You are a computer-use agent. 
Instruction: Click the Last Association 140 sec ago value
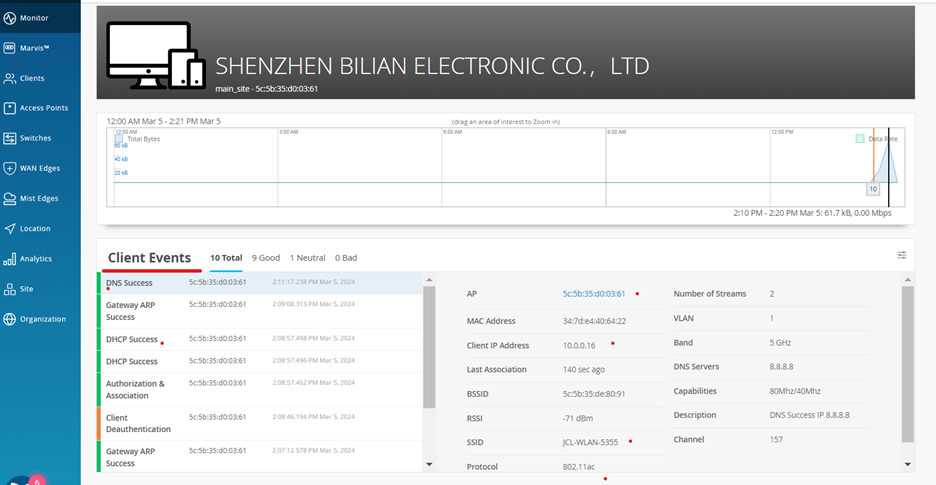584,370
